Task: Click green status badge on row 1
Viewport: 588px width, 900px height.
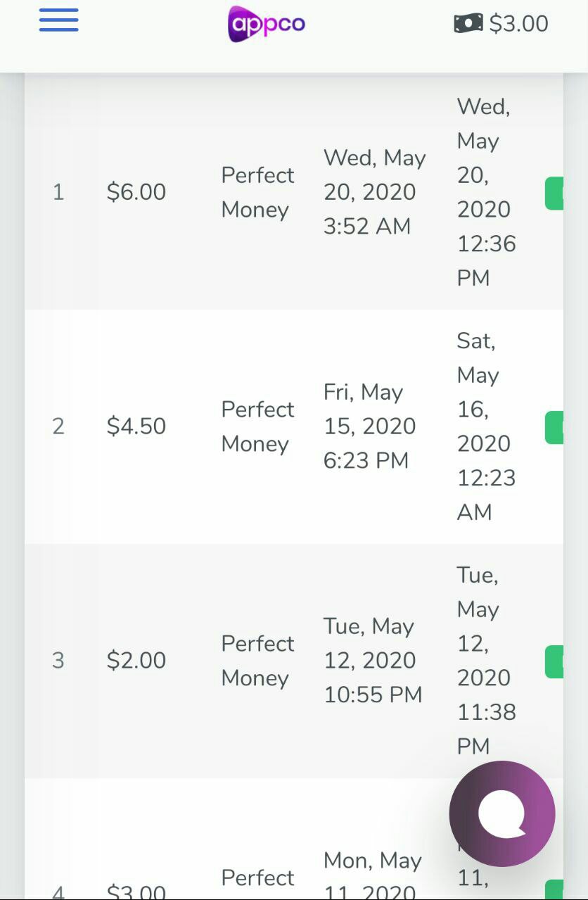Action: tap(554, 194)
